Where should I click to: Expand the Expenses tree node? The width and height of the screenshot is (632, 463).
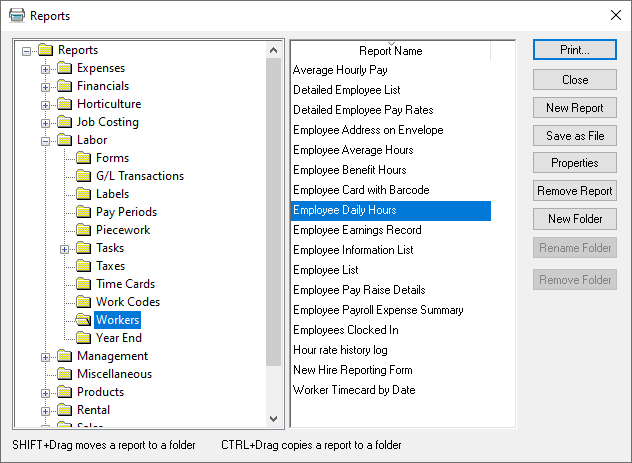pyautogui.click(x=45, y=68)
